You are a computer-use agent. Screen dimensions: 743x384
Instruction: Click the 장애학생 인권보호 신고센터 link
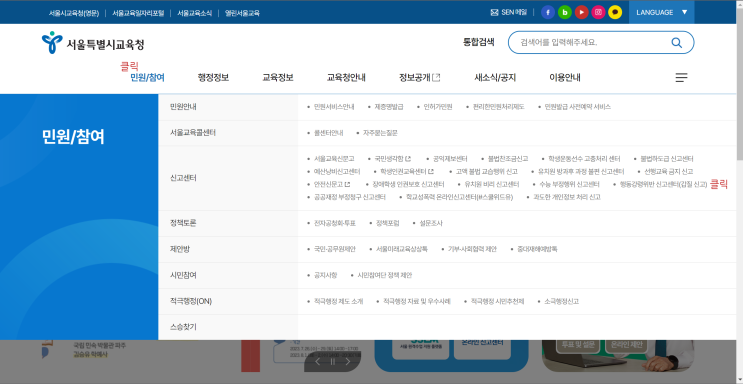[408, 184]
